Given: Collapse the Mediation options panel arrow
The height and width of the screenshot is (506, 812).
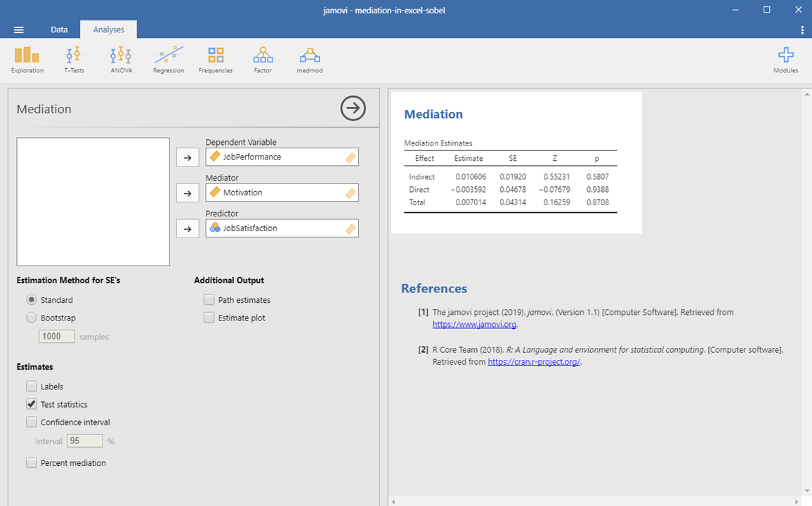Looking at the screenshot, I should pos(353,108).
